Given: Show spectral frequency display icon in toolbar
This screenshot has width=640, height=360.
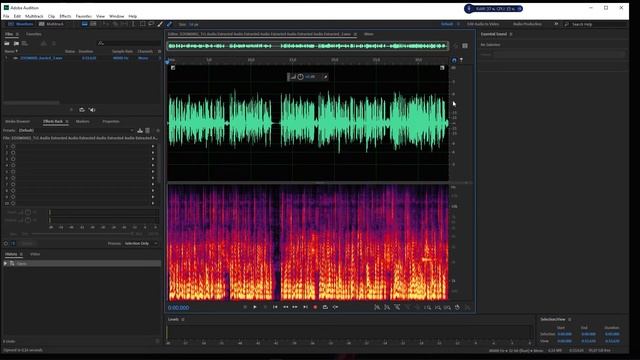Looking at the screenshot, I should point(84,24).
